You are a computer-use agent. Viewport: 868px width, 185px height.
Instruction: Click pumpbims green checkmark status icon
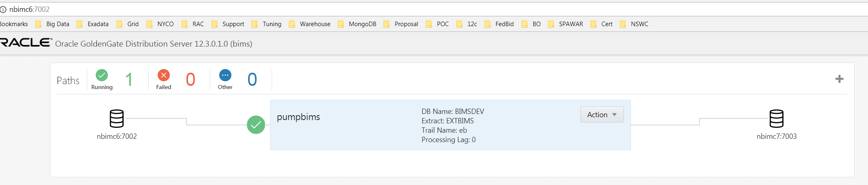coord(256,125)
